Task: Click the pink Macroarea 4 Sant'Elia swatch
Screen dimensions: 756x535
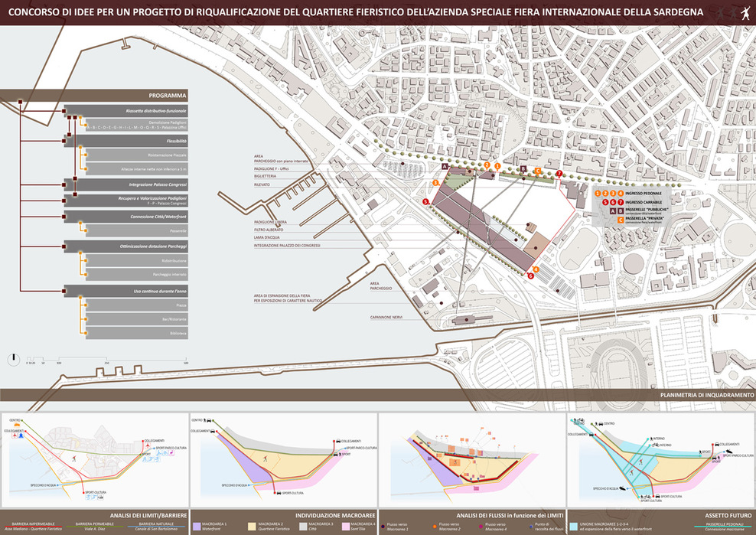Action: (345, 527)
